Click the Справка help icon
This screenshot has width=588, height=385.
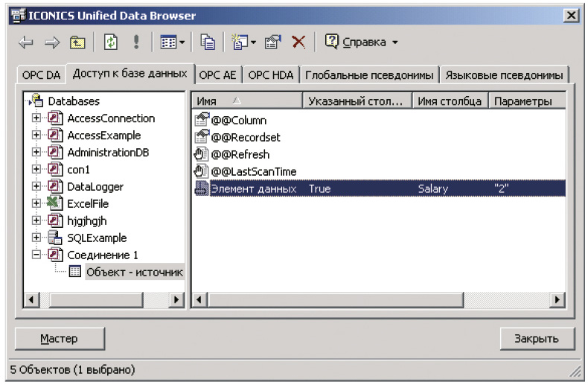(x=331, y=41)
